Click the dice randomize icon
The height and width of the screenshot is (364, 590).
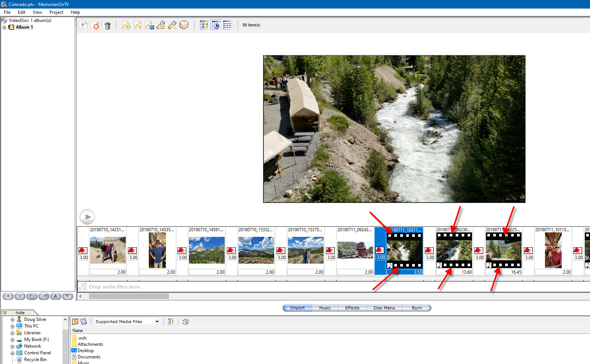[184, 25]
